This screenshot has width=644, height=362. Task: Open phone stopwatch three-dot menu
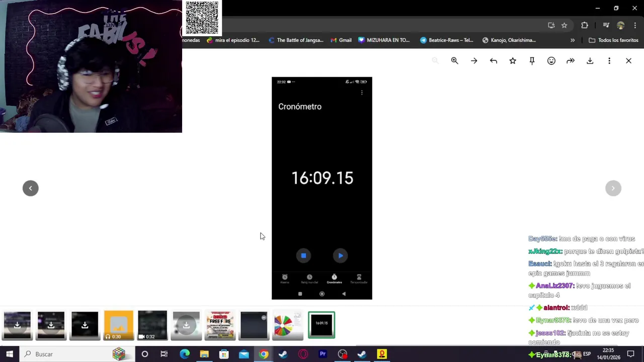coord(362,93)
